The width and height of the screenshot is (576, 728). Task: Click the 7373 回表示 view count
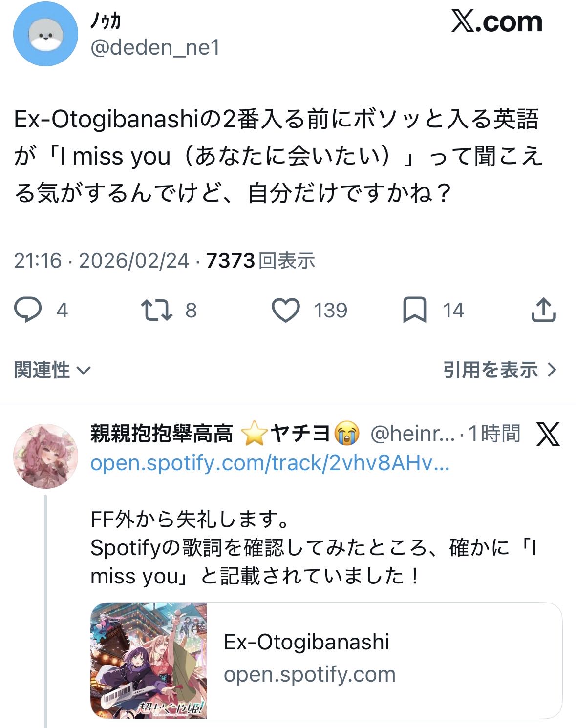click(260, 260)
